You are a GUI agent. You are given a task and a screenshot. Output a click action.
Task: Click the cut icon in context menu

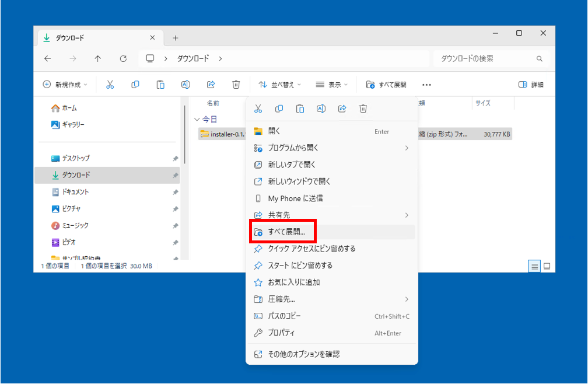pos(258,109)
